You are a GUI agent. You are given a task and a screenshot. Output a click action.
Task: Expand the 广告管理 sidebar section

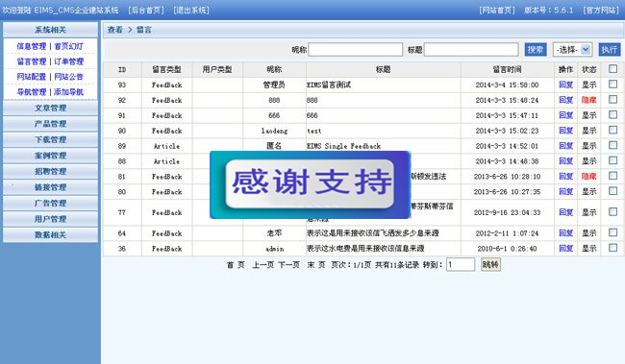[50, 203]
